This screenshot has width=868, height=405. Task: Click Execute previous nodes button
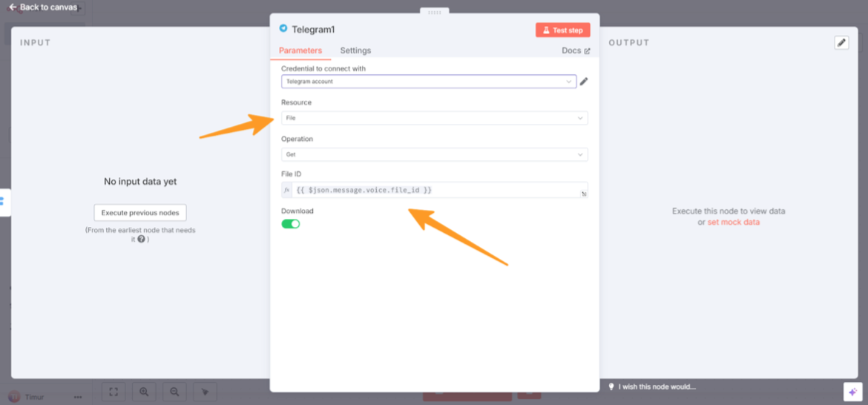pos(140,212)
